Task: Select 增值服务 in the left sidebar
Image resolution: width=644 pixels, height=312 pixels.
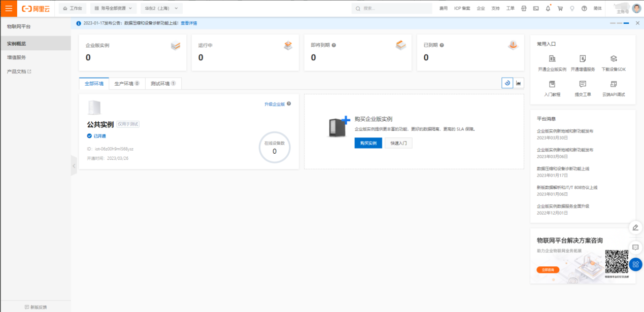Action: tap(16, 57)
